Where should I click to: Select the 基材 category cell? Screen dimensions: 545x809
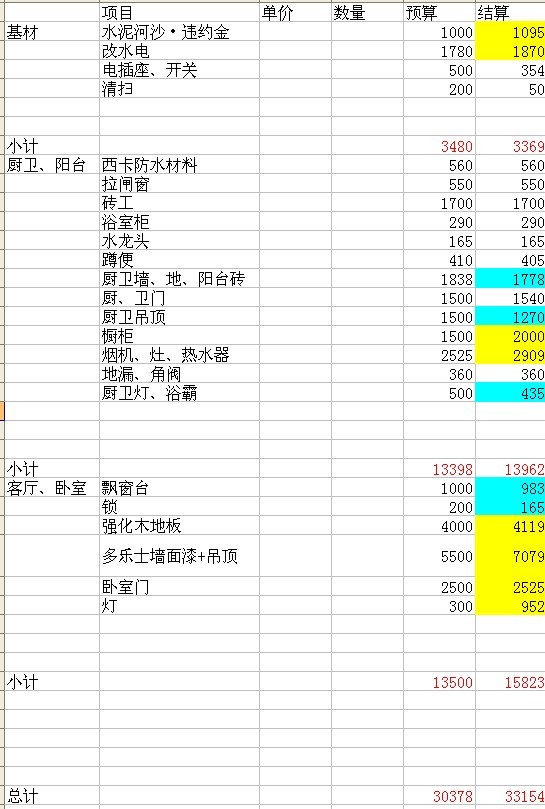click(x=52, y=32)
